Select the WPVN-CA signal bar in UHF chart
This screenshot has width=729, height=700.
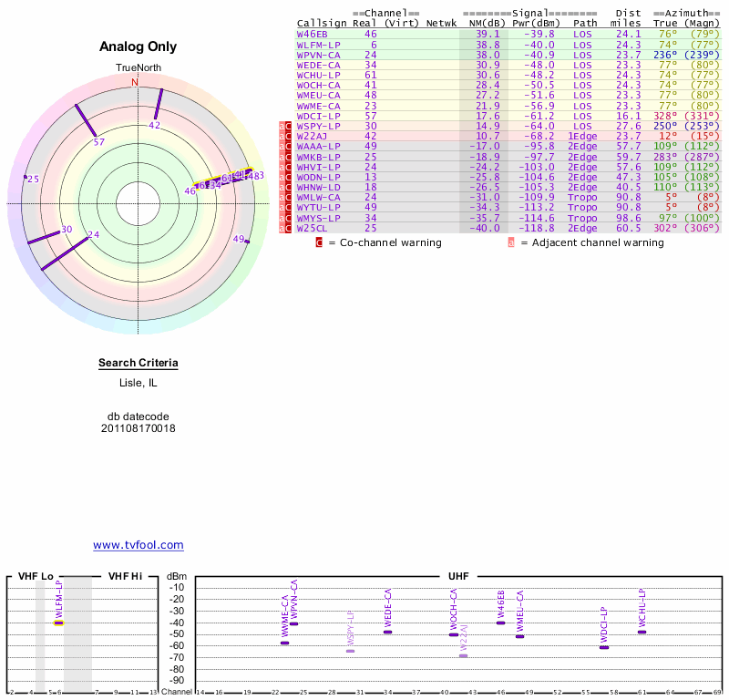click(293, 623)
